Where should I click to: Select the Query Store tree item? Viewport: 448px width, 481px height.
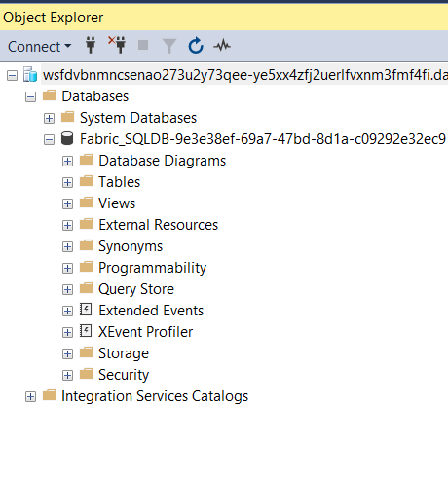[x=136, y=289]
